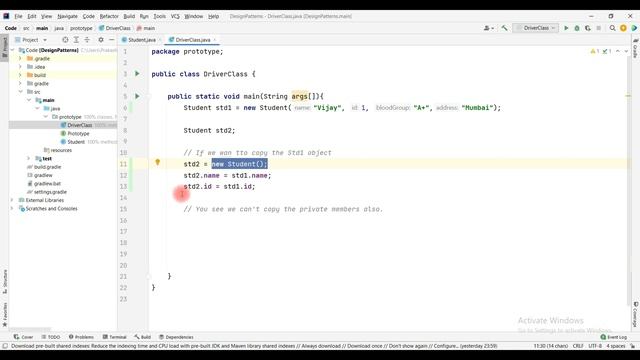This screenshot has width=640, height=360.
Task: Open the user account icon in toolbar
Action: click(x=488, y=28)
